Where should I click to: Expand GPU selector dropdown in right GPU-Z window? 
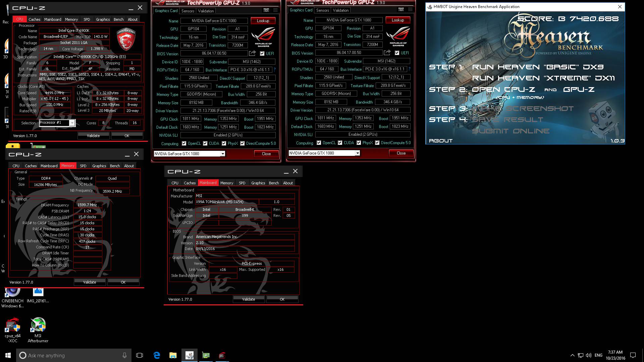pyautogui.click(x=357, y=153)
